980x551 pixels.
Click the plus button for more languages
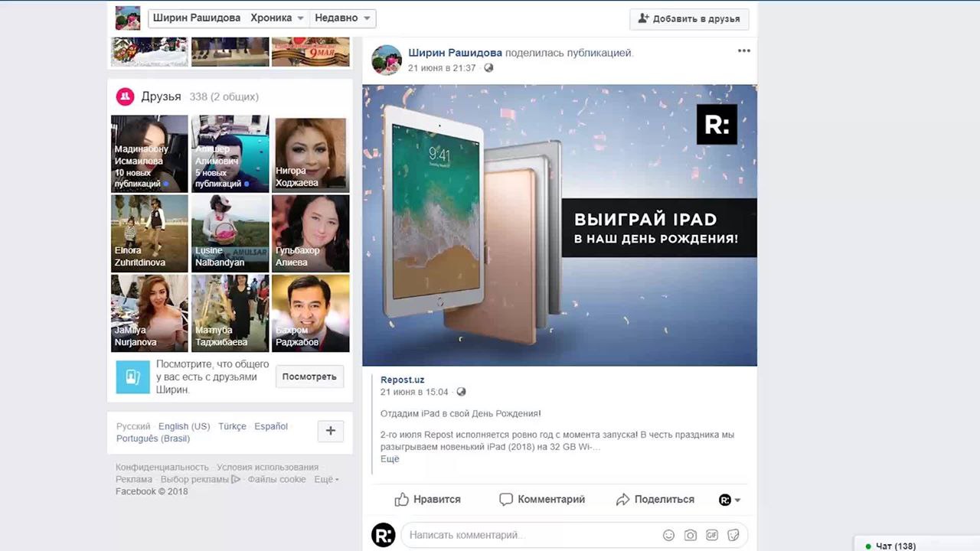tap(331, 431)
